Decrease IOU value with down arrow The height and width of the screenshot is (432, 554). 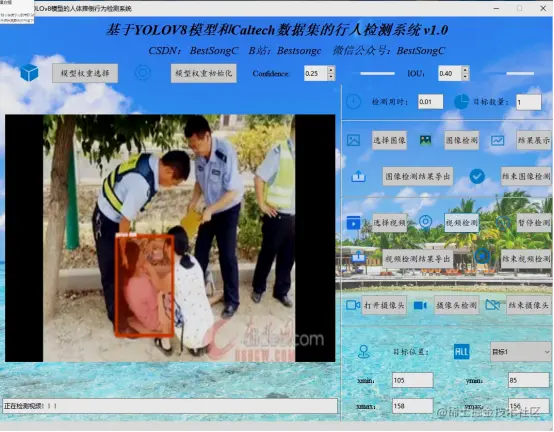click(465, 77)
